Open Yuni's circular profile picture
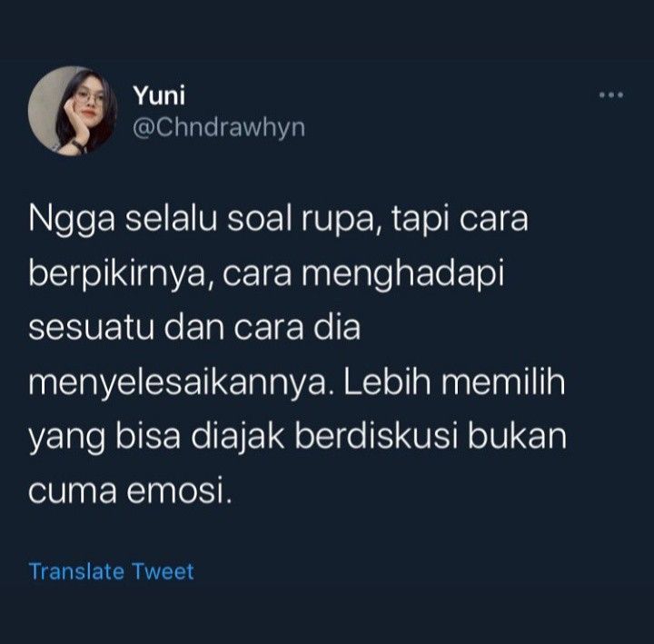654x644 pixels. 73,111
